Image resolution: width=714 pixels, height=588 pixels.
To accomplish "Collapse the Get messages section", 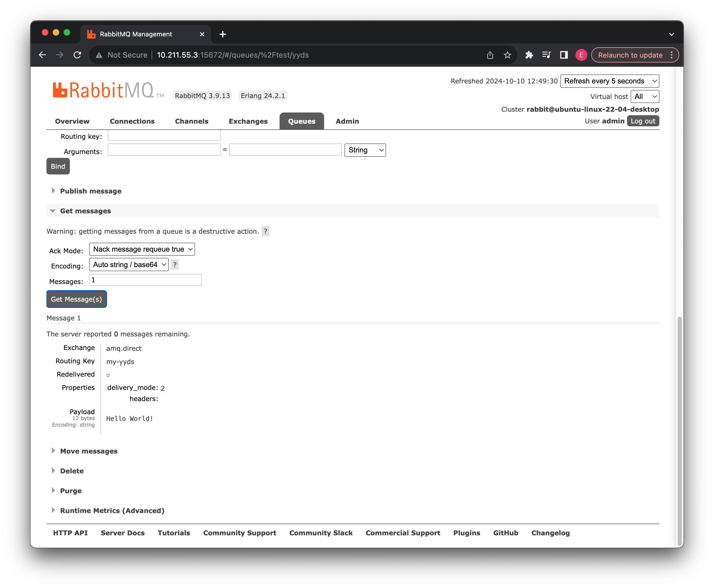I will point(85,211).
